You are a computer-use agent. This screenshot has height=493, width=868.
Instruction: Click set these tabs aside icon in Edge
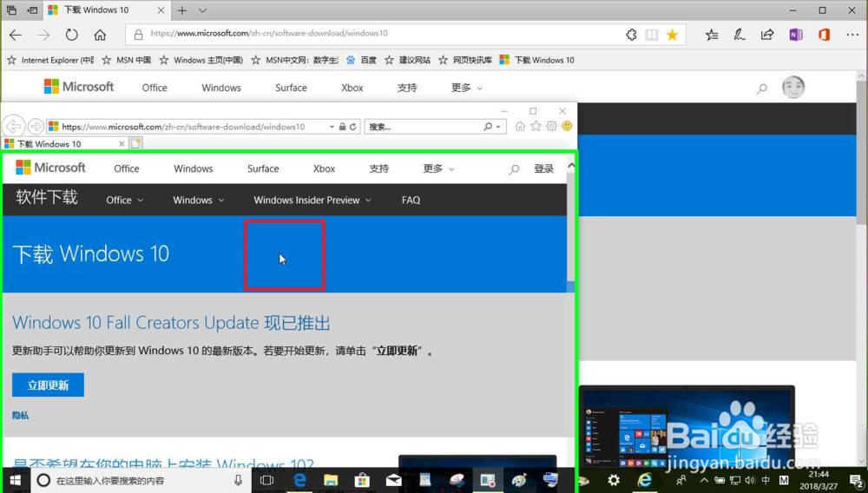[x=33, y=10]
